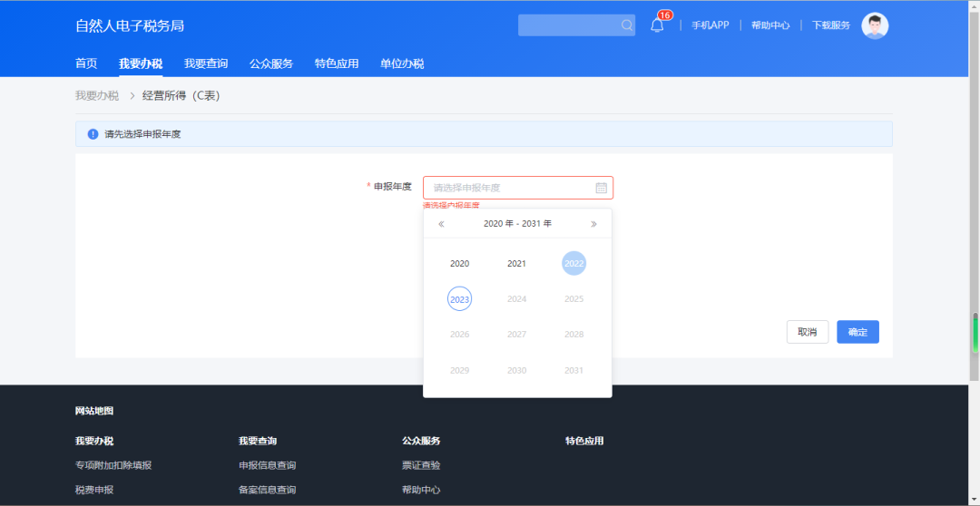
Task: Go to previous decade with double-left arrow
Action: click(441, 224)
